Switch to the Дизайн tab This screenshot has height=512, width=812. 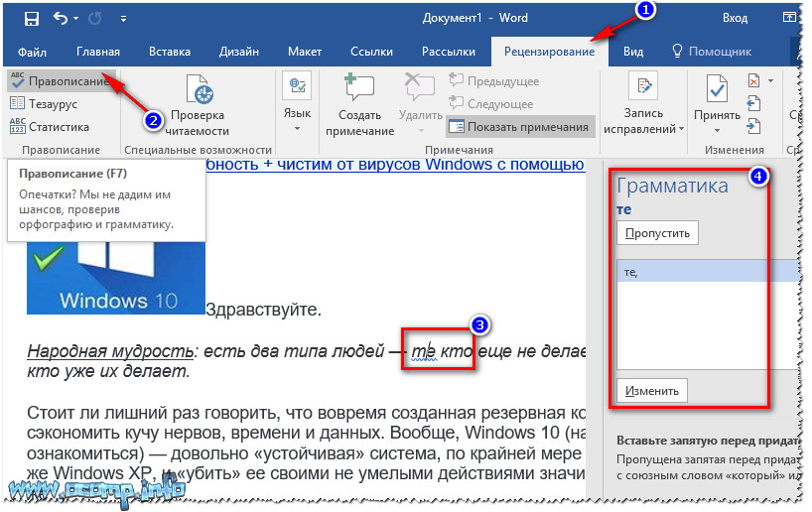click(x=238, y=52)
